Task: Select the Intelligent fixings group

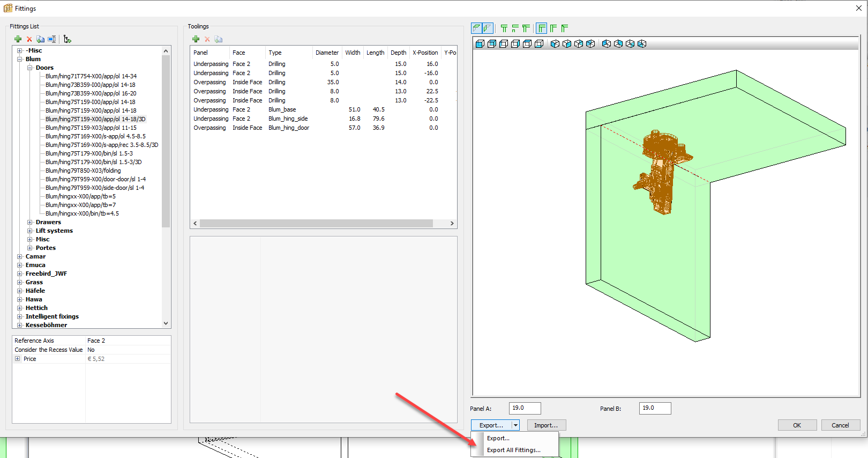Action: (52, 317)
